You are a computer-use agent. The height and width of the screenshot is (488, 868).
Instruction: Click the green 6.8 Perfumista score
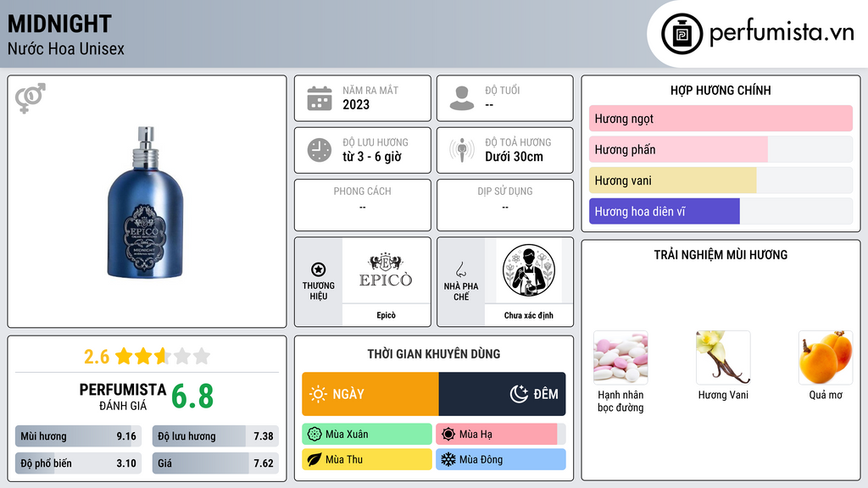pos(192,396)
